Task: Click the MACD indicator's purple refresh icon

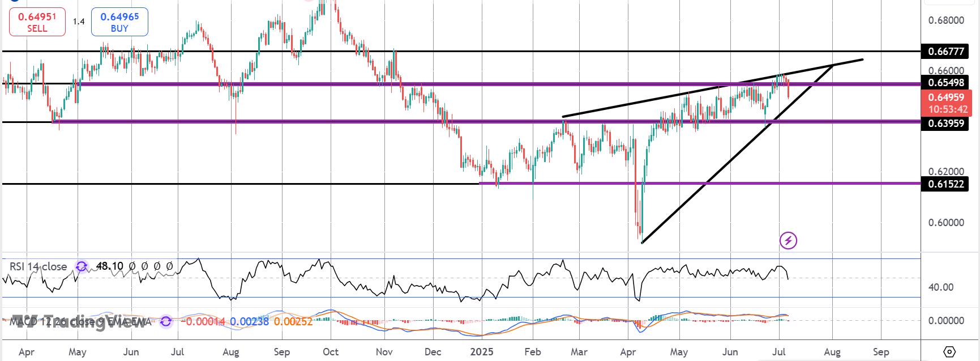Action: (x=166, y=322)
